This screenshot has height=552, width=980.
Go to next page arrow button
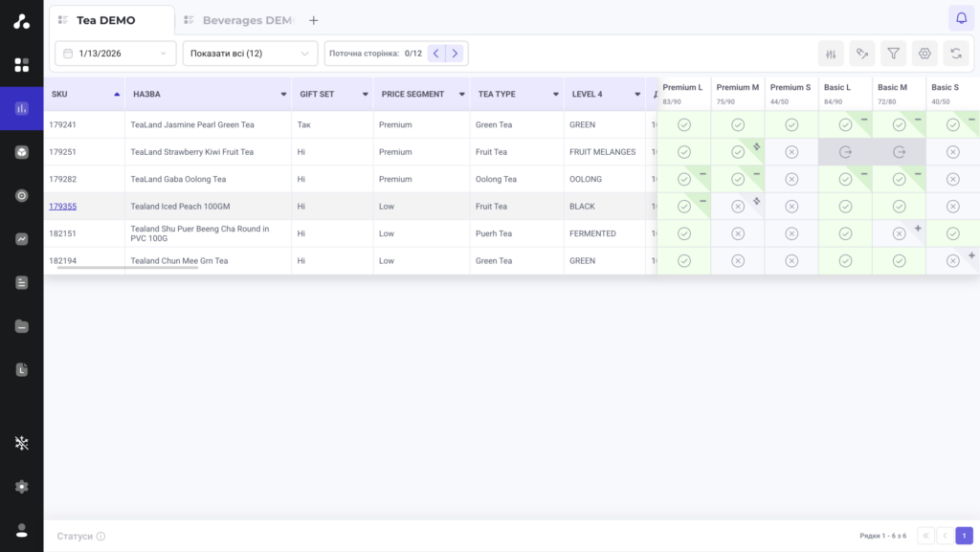(x=455, y=54)
